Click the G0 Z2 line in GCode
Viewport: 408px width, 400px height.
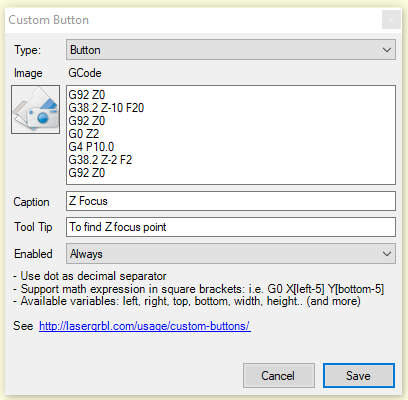[x=84, y=134]
